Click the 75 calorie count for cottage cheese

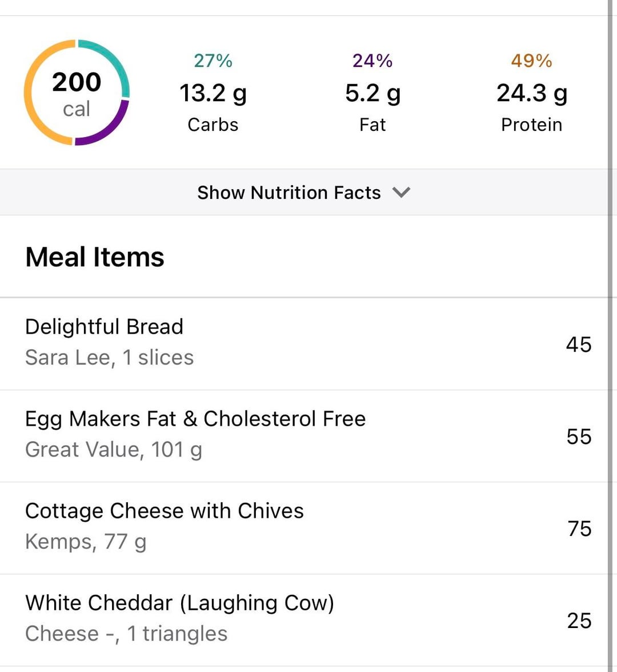579,529
